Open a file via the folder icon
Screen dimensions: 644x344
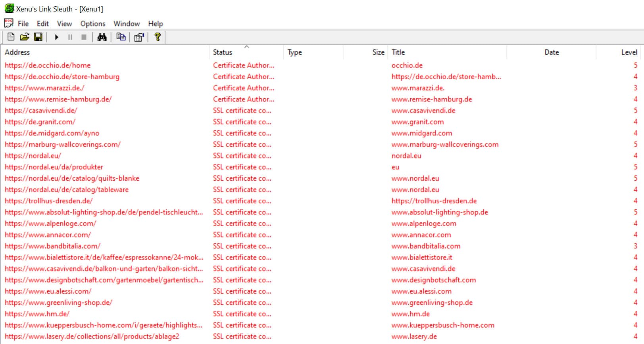[x=25, y=37]
